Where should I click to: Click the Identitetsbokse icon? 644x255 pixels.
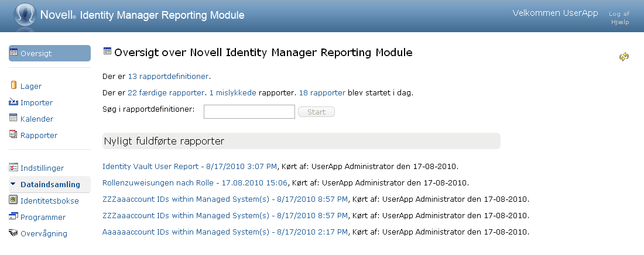[14, 200]
